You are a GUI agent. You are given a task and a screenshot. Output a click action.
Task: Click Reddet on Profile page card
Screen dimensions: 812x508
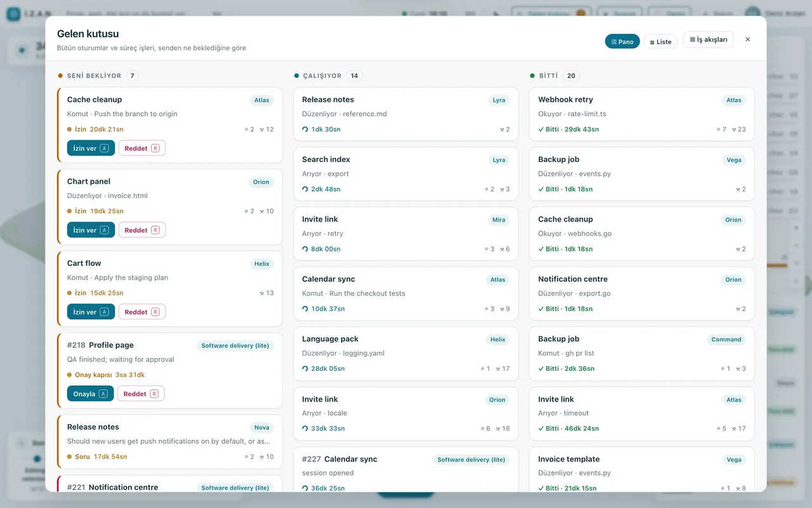[x=141, y=394]
